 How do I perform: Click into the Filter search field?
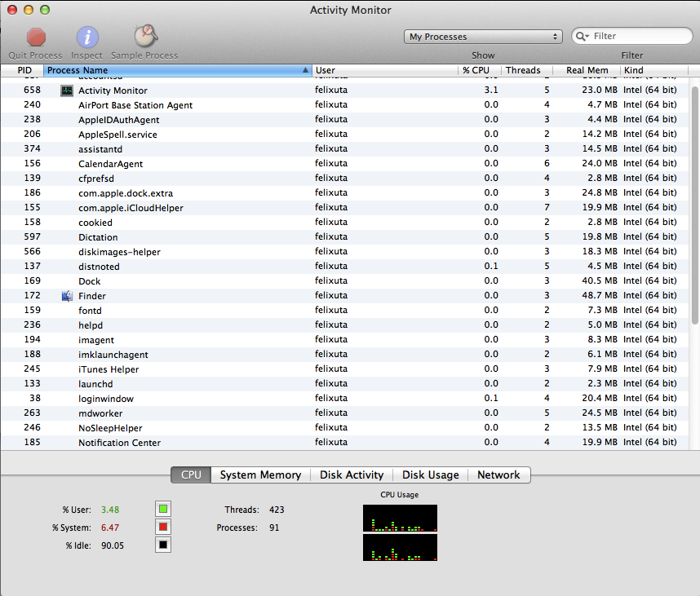(632, 36)
